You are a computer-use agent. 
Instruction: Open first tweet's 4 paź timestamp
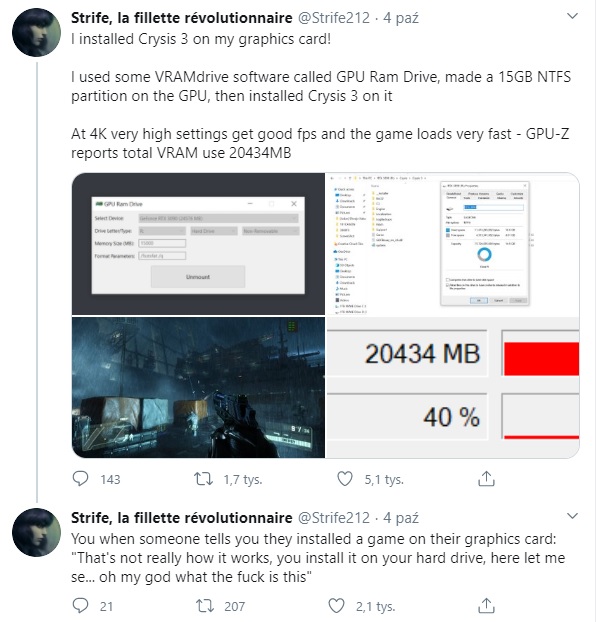[x=401, y=18]
